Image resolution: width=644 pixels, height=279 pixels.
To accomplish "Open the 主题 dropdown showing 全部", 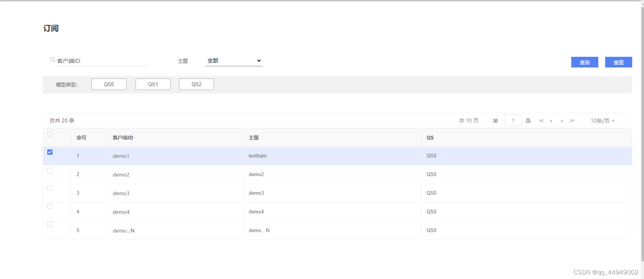I will [234, 61].
